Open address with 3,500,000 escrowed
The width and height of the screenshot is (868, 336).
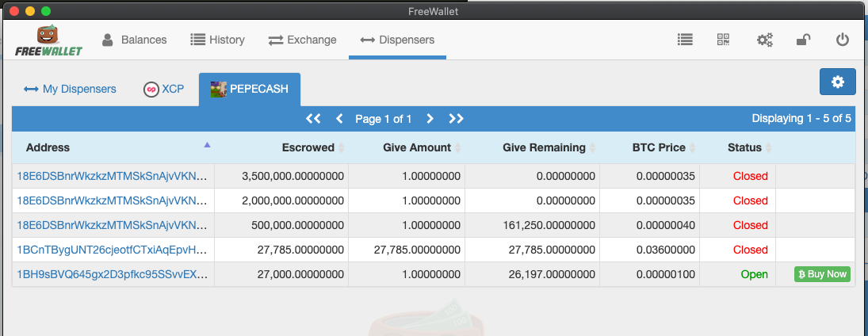click(113, 176)
